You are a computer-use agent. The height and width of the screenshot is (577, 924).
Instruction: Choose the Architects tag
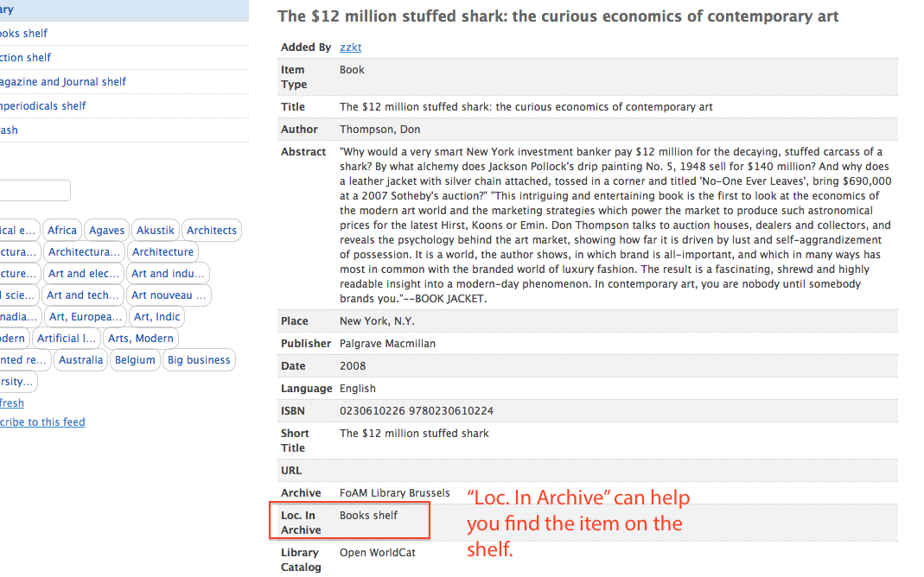[212, 231]
